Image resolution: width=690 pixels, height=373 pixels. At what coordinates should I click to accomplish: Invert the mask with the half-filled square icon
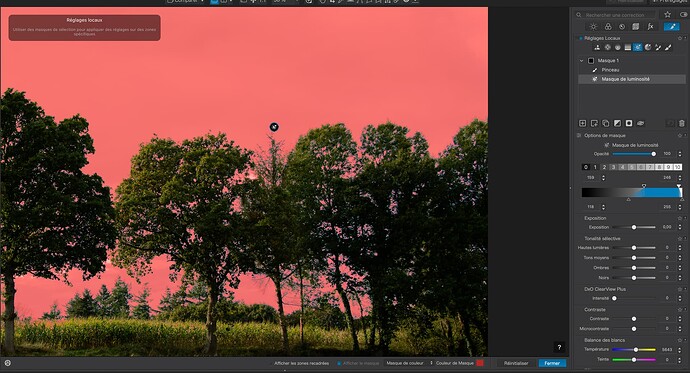pyautogui.click(x=617, y=123)
